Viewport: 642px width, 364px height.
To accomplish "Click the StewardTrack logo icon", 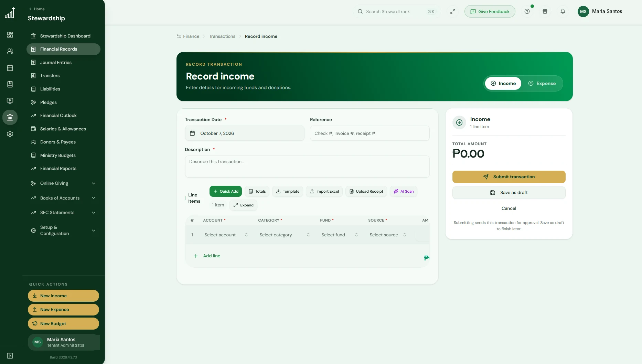I will [x=10, y=13].
